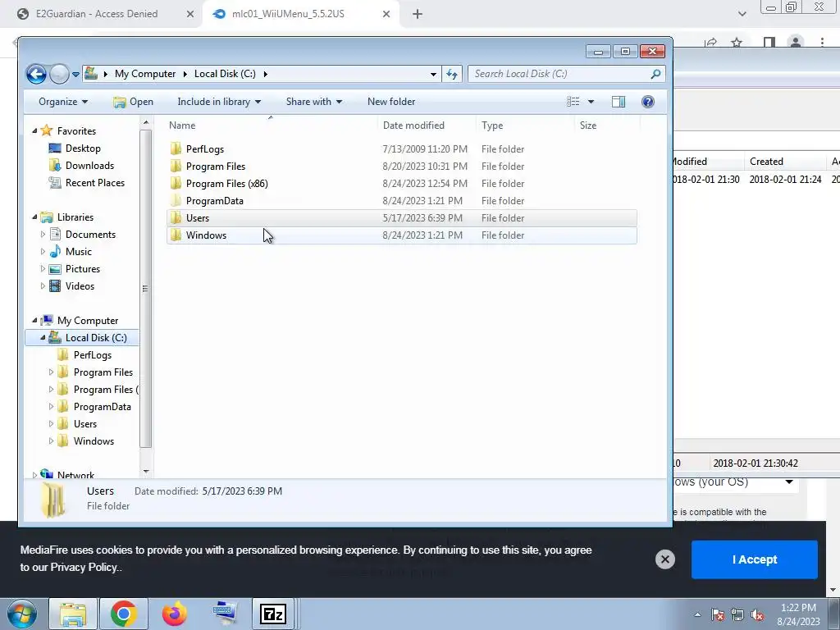
Task: Open the Include in library menu
Action: pyautogui.click(x=219, y=102)
